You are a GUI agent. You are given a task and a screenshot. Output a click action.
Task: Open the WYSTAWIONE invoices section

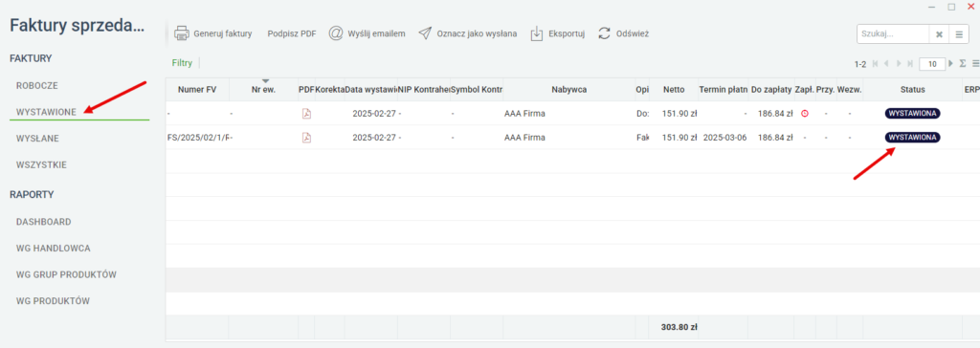pyautogui.click(x=46, y=112)
